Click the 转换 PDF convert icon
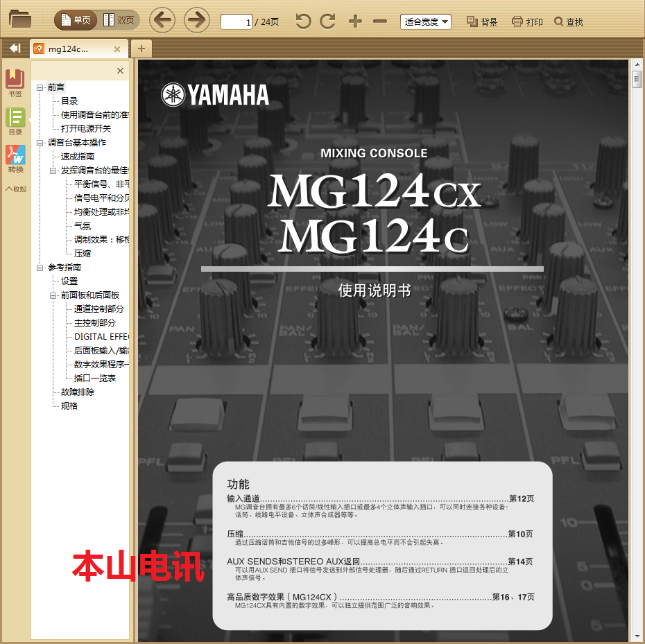The image size is (645, 644). pos(15,159)
